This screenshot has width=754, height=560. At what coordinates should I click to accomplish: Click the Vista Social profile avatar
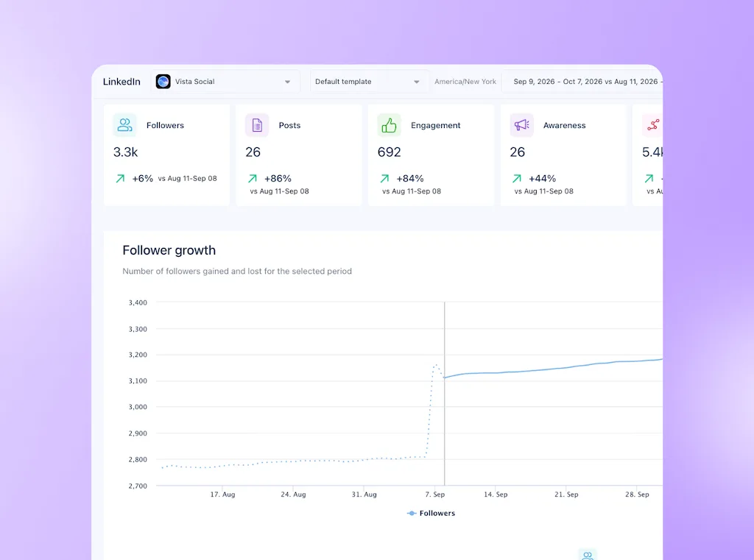[163, 82]
